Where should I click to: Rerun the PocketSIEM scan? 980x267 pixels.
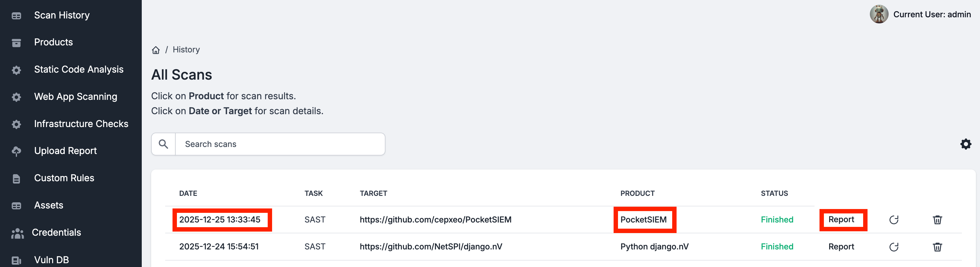tap(894, 220)
